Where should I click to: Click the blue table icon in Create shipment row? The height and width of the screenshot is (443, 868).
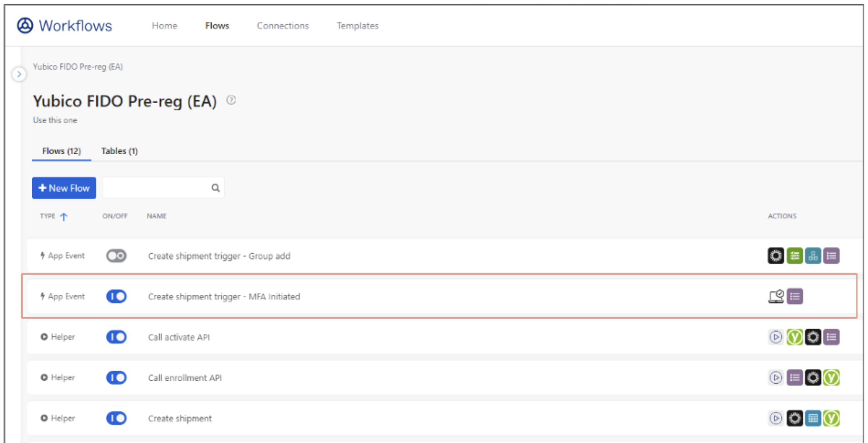tap(813, 418)
